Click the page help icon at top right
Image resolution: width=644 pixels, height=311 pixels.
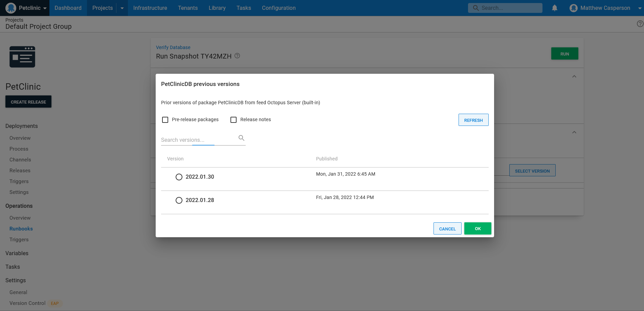(640, 24)
